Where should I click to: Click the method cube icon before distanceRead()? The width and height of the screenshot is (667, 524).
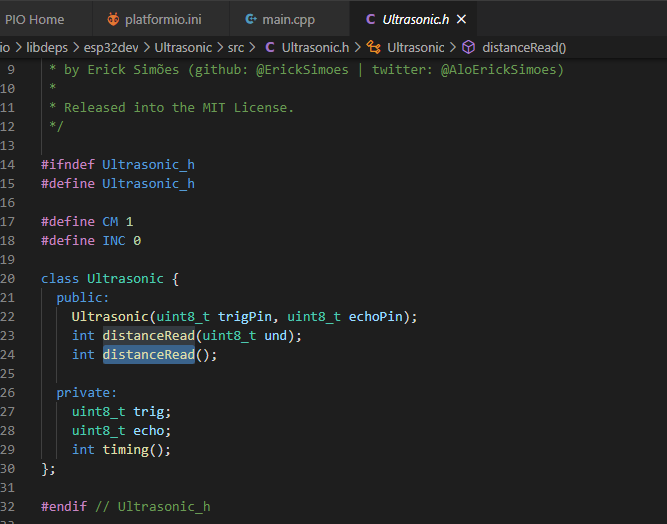pos(468,47)
